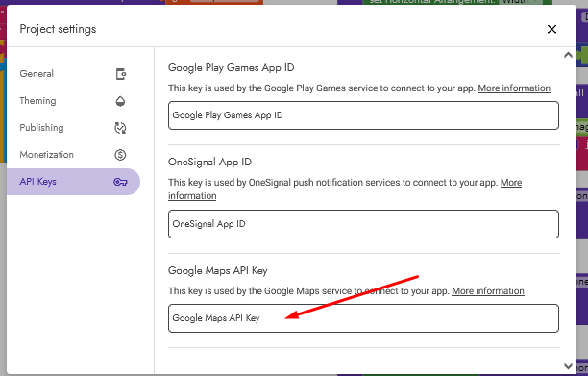The height and width of the screenshot is (376, 588).
Task: Click the API Keys key icon
Action: point(120,182)
